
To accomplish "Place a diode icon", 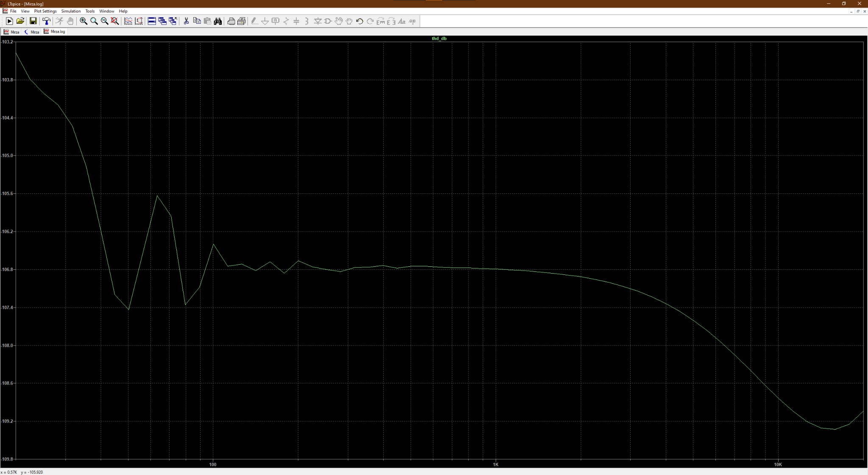I will [317, 21].
